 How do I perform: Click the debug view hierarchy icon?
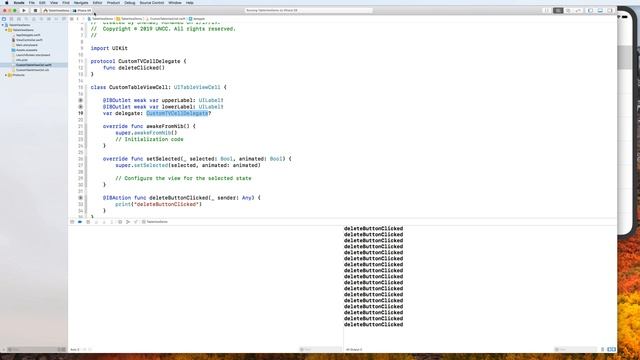coord(120,222)
